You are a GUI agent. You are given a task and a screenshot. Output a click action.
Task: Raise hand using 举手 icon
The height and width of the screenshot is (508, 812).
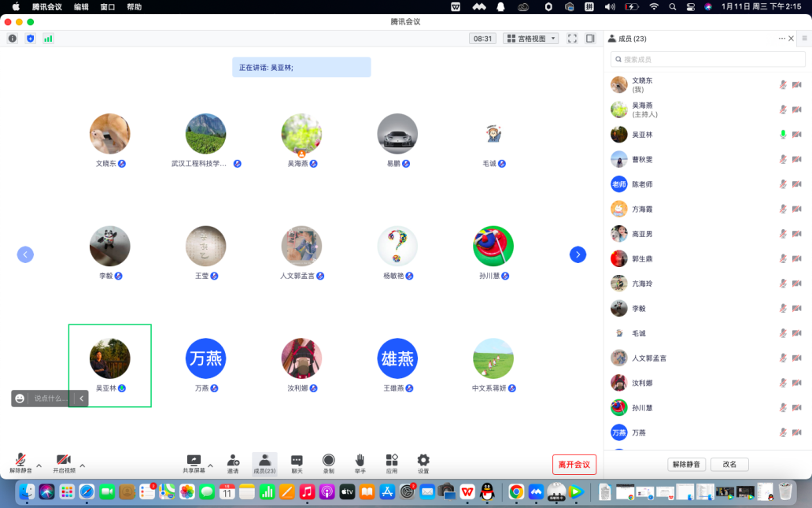[360, 462]
